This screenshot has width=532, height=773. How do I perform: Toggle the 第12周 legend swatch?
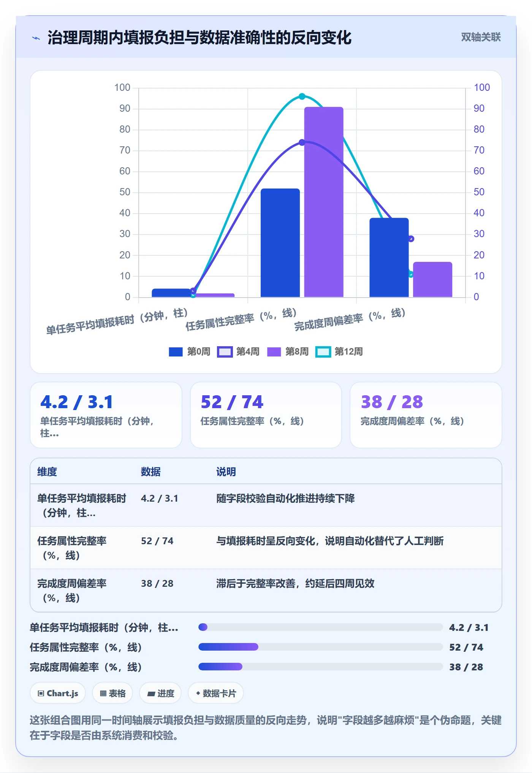tap(323, 352)
